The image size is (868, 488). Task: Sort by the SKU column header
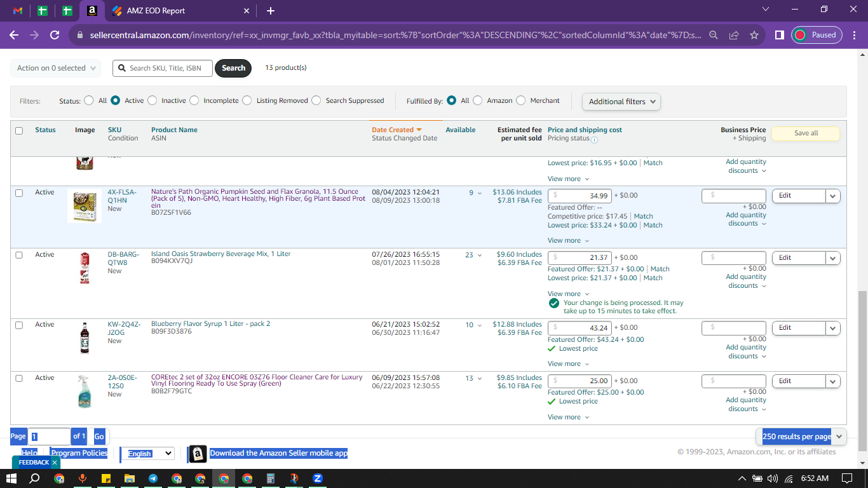[114, 130]
